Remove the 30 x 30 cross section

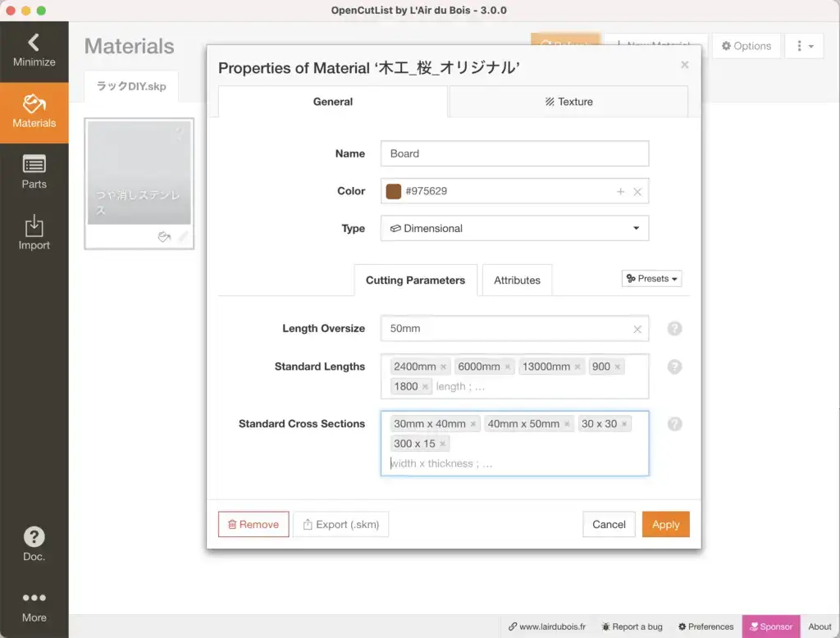[x=624, y=424]
